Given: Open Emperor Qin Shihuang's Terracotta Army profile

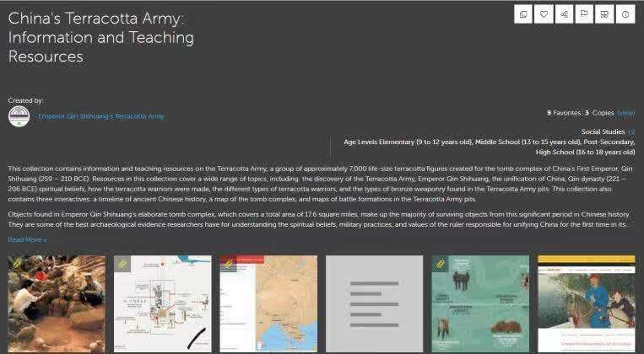Looking at the screenshot, I should click(101, 116).
